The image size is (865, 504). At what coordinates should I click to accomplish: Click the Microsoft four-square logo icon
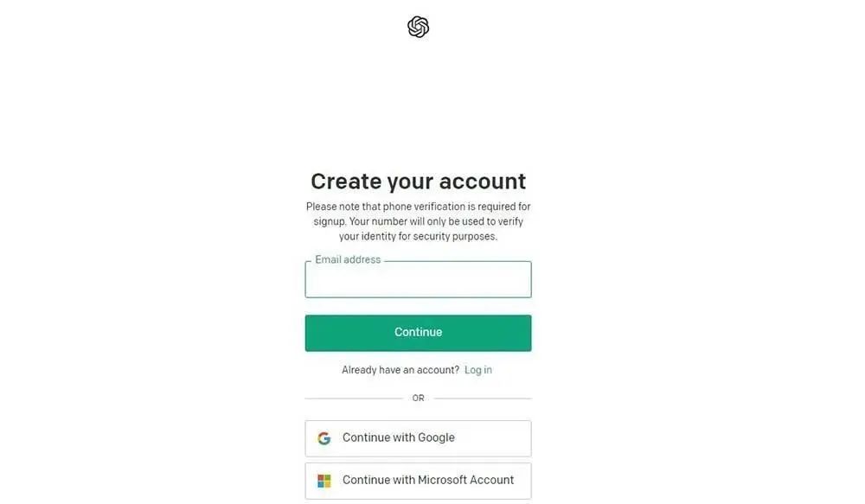click(324, 481)
